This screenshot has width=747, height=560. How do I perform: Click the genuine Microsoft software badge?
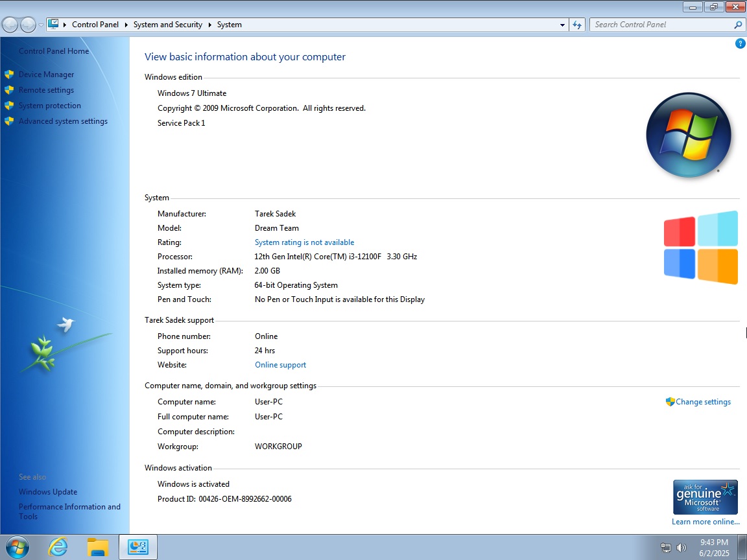[705, 497]
